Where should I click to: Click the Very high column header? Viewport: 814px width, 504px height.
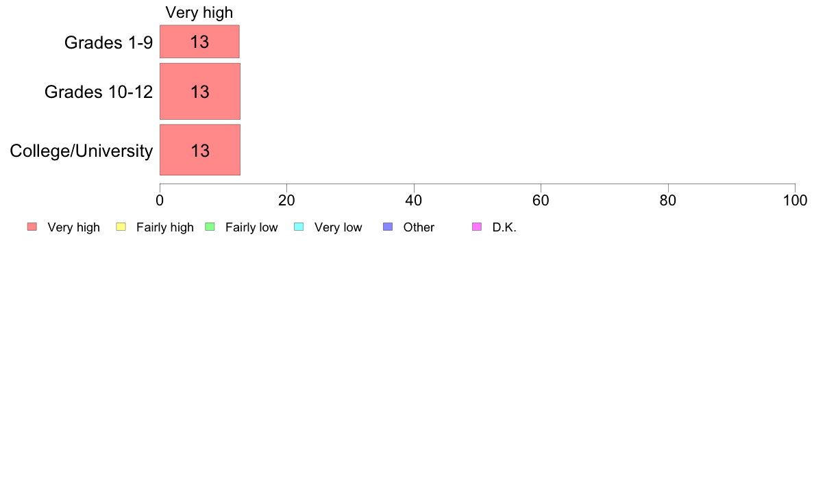click(199, 12)
